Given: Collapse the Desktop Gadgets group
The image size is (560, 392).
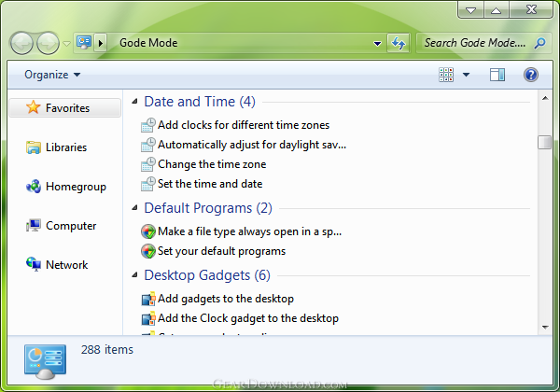Looking at the screenshot, I should (134, 275).
